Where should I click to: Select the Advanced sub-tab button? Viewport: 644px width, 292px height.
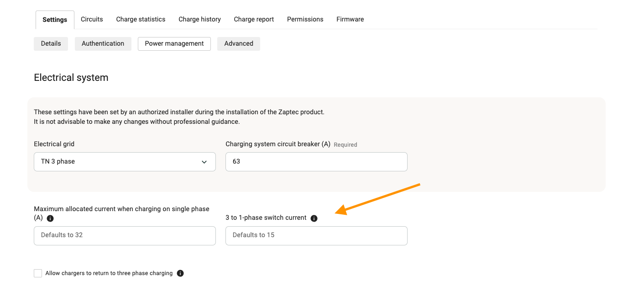click(x=239, y=43)
